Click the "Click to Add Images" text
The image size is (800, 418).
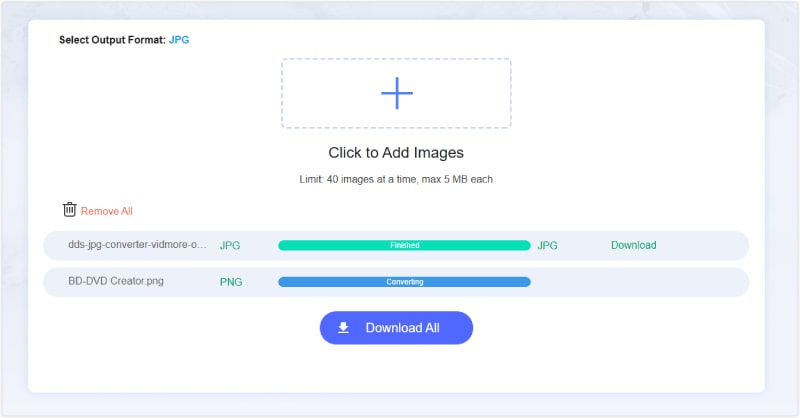tap(396, 153)
